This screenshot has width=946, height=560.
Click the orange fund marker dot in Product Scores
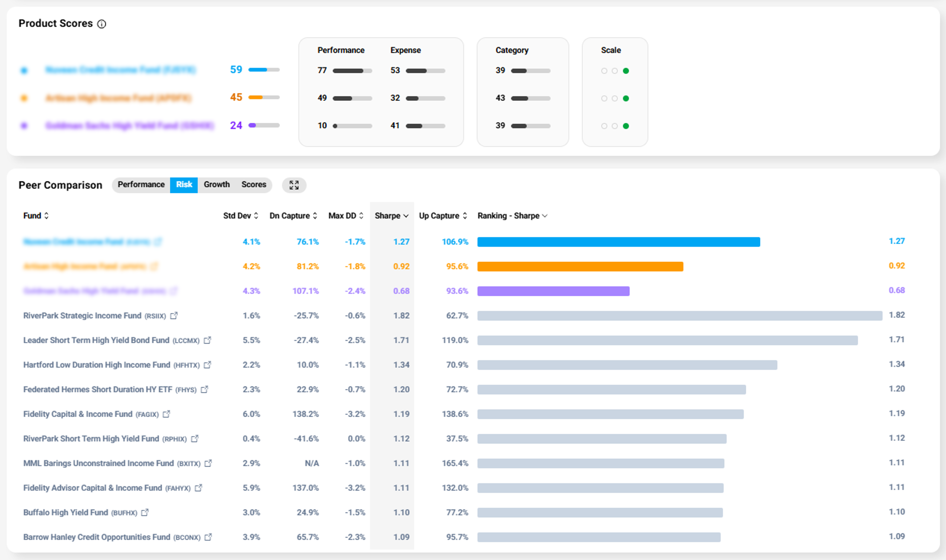(24, 98)
